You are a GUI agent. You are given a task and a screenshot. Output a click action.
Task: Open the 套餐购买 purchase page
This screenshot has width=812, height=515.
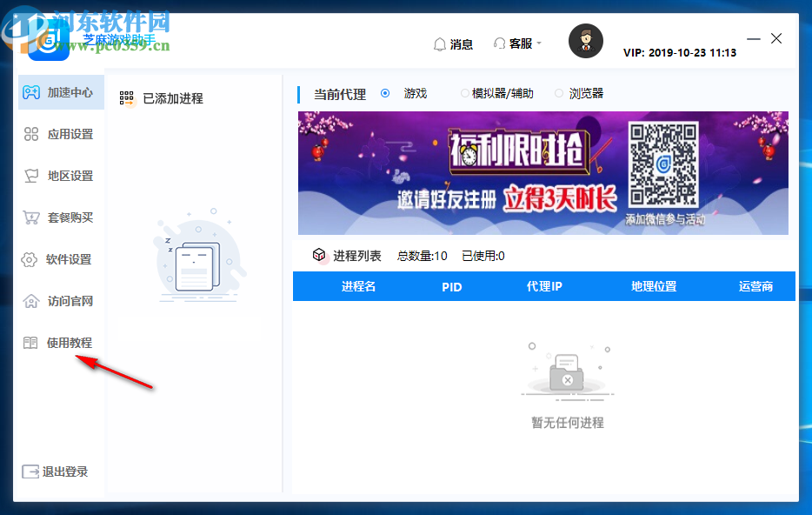[58, 217]
